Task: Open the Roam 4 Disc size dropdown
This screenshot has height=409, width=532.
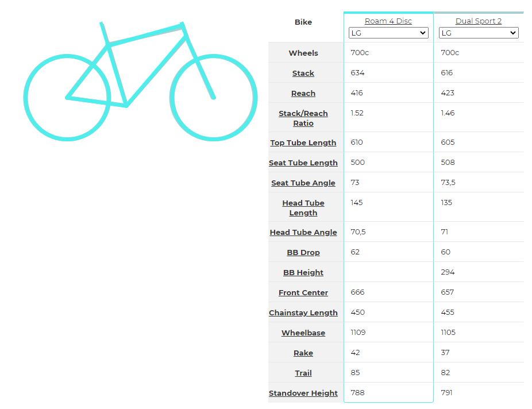Action: [388, 33]
